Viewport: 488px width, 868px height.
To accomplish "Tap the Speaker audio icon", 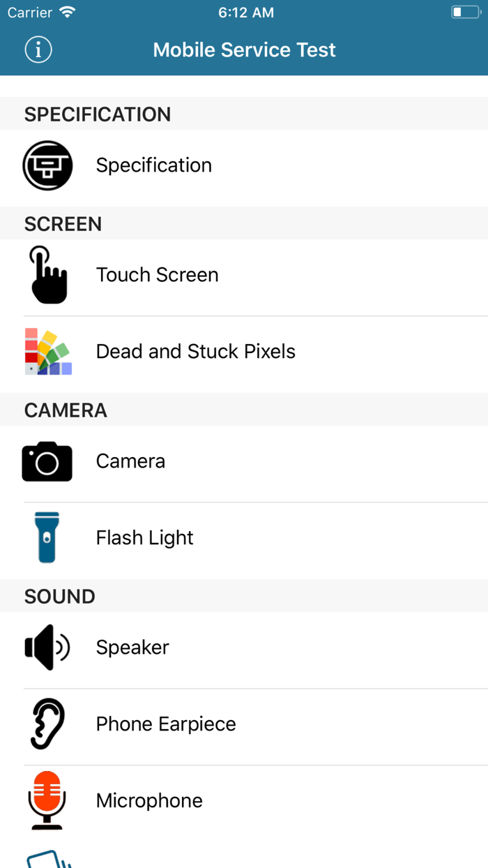I will [47, 648].
